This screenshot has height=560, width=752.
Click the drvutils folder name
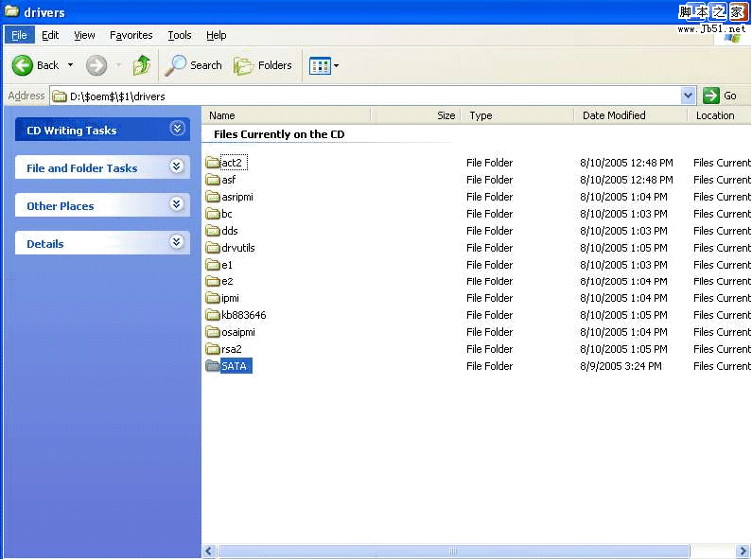[237, 248]
